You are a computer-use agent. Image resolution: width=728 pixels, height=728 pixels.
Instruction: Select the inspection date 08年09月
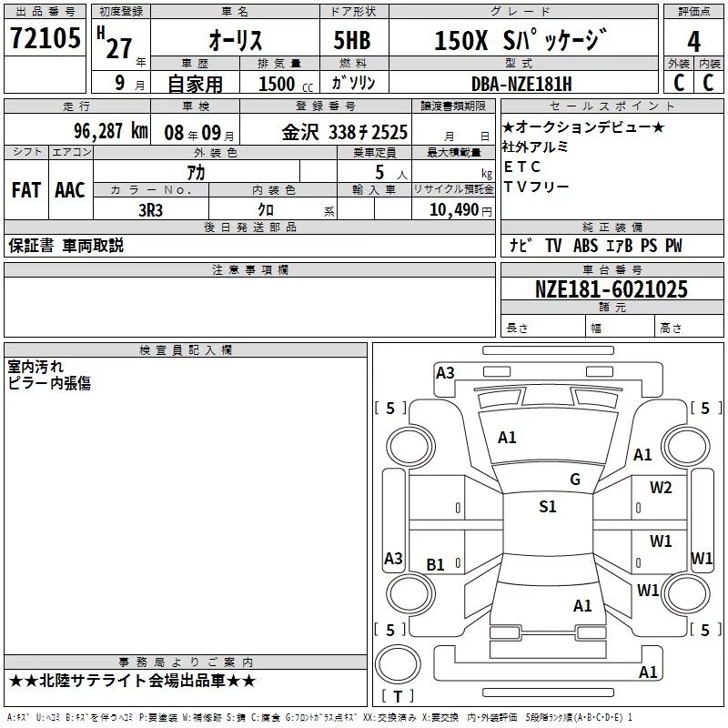199,133
